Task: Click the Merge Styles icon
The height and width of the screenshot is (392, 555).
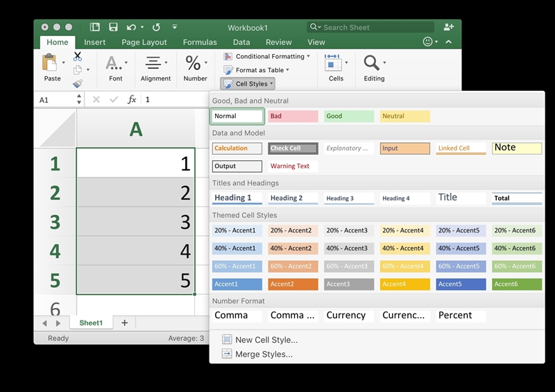Action: point(227,354)
